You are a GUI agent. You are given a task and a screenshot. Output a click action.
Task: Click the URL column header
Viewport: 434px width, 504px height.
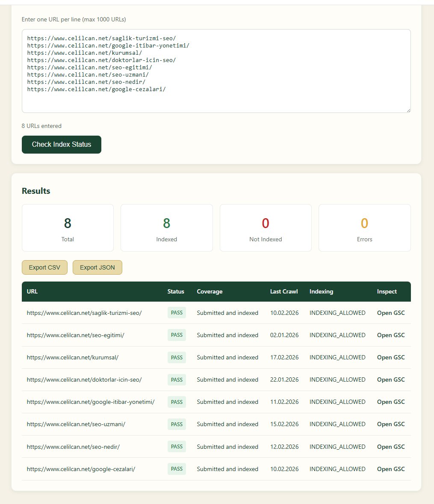(x=32, y=291)
